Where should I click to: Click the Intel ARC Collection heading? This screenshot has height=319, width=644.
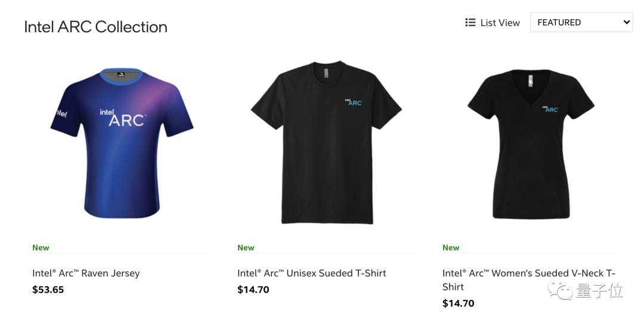coord(95,27)
